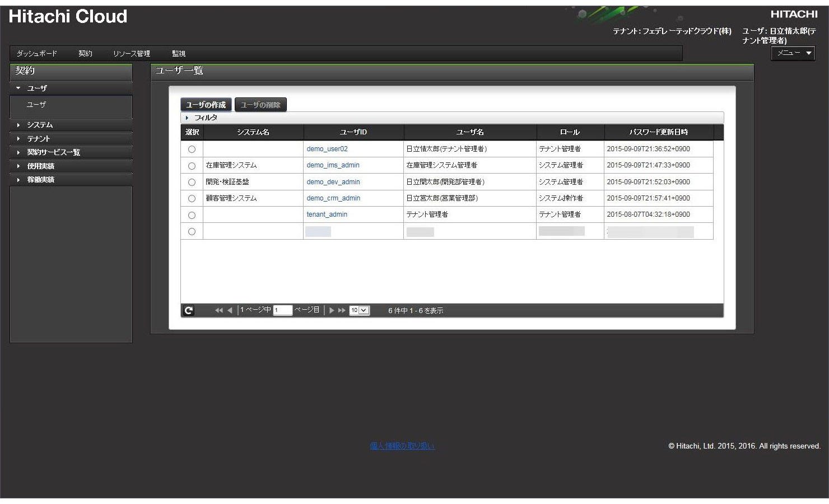Screen dimensions: 829x504
Task: Open the tenant_admin user link
Action: (327, 214)
